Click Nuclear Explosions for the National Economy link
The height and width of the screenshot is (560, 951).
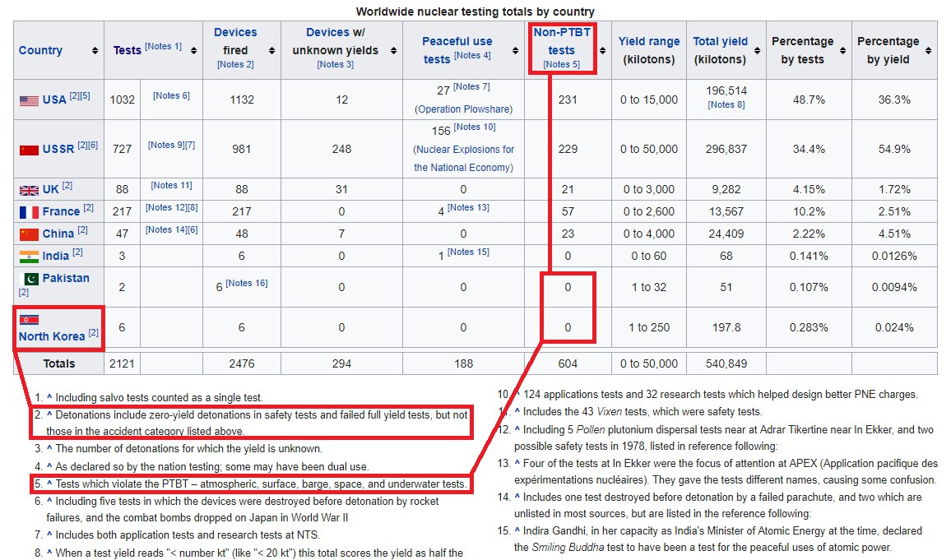[x=463, y=158]
